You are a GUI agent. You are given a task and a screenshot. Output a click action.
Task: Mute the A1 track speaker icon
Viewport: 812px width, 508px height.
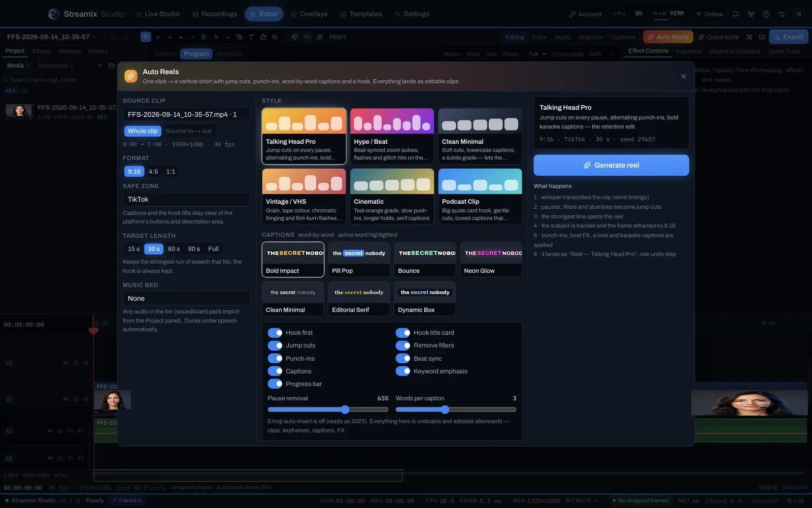[71, 431]
